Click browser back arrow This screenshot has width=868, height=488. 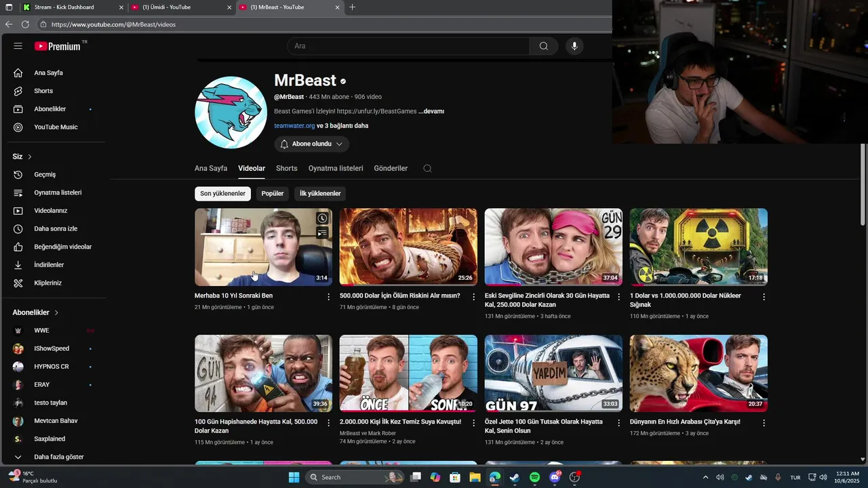tap(9, 24)
